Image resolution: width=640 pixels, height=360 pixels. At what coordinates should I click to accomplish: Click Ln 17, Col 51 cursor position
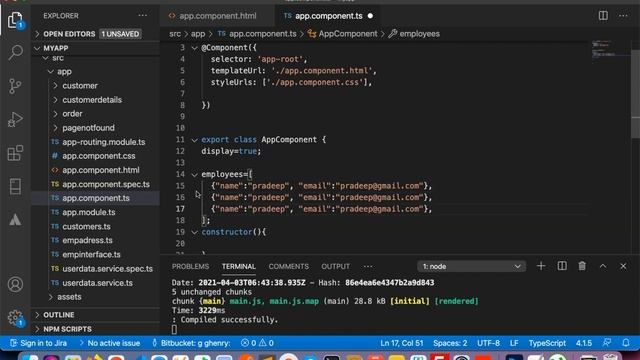click(402, 343)
